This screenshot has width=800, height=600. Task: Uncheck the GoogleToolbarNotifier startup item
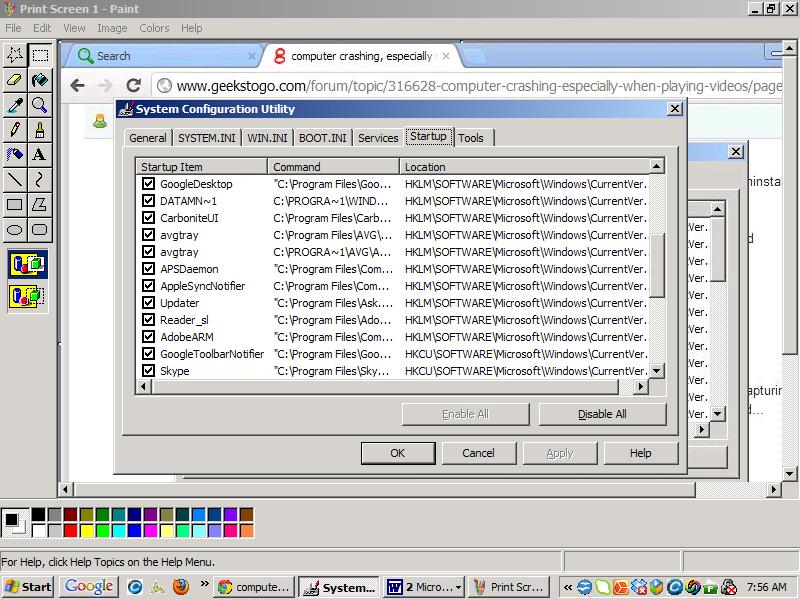(x=148, y=354)
